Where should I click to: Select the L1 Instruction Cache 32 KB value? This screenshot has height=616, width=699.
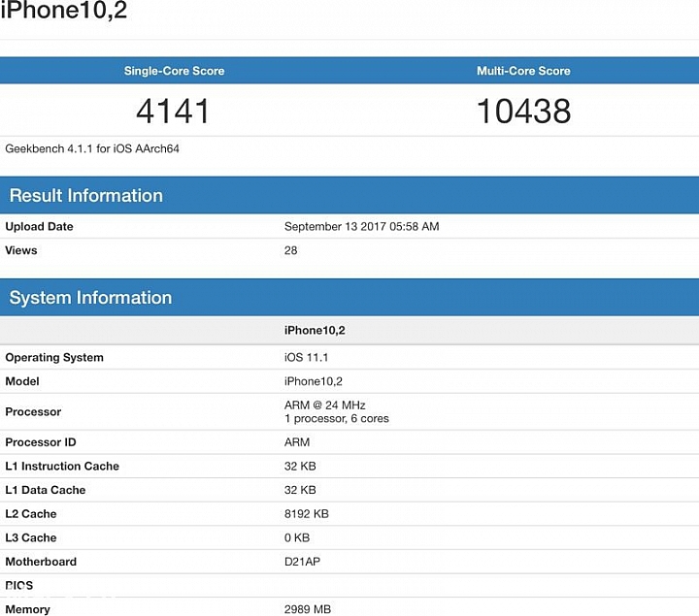[300, 466]
